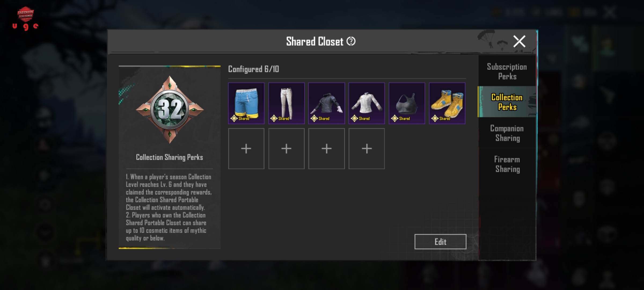
Task: Select the shared dark hooded jacket item
Action: [x=327, y=103]
